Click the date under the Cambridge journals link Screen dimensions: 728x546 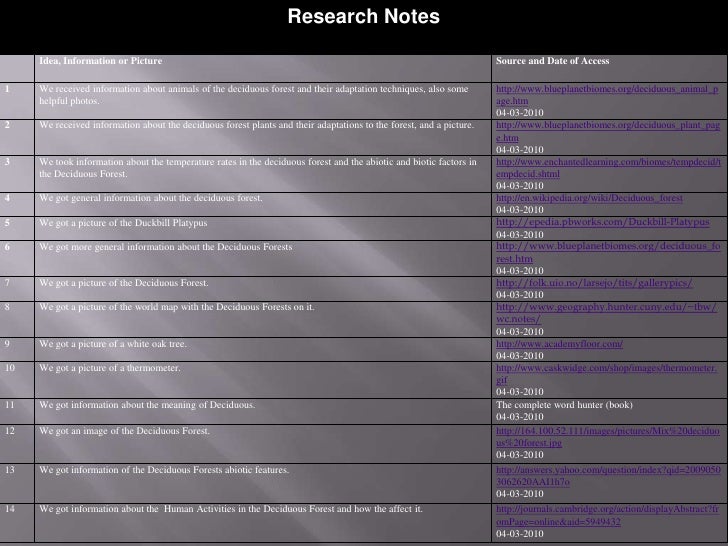520,534
